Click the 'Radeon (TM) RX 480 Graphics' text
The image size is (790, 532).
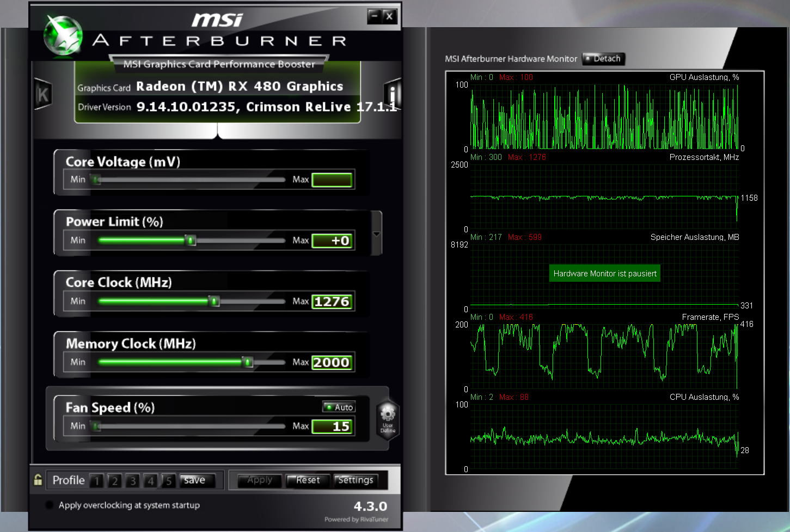coord(240,86)
